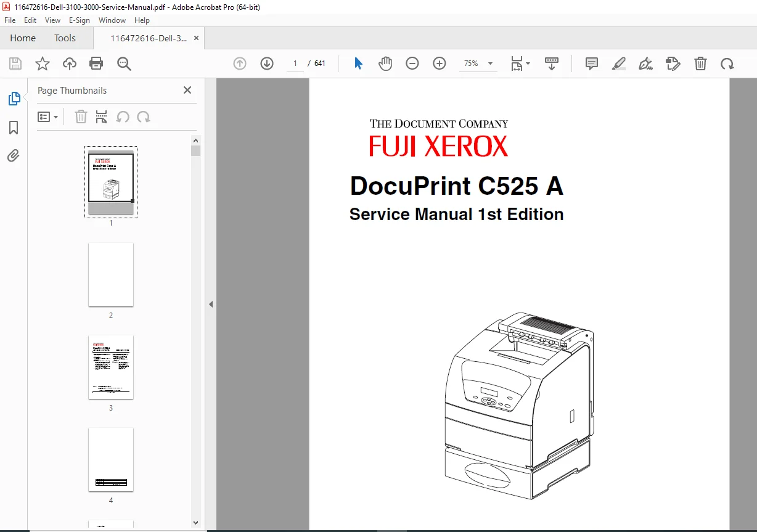
Task: Click the current page number field
Action: click(x=295, y=63)
